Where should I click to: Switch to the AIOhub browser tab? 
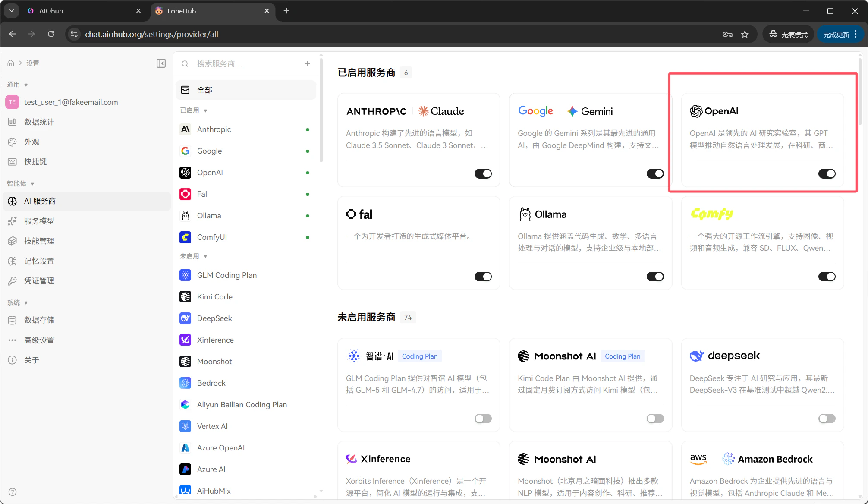(x=84, y=11)
